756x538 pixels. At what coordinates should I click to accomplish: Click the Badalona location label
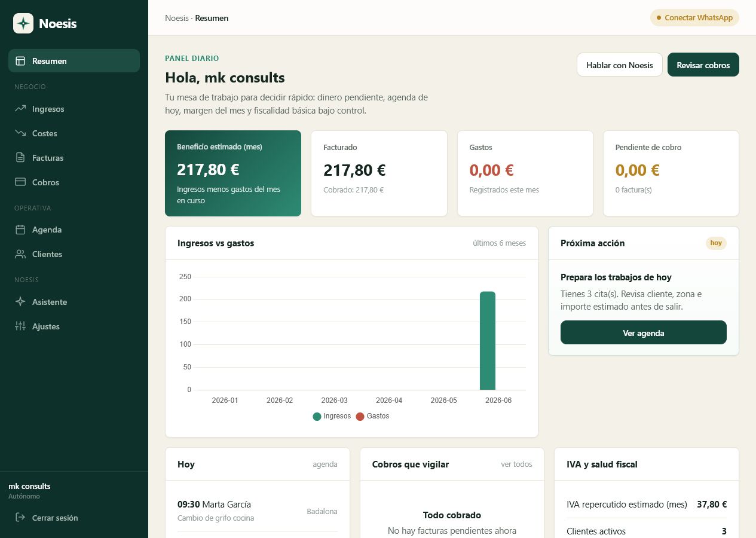[x=322, y=512]
